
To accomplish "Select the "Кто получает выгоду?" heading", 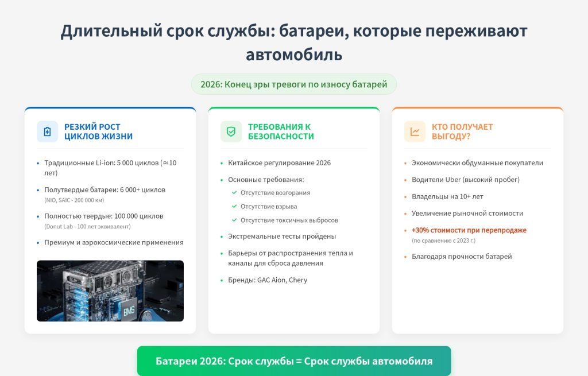I will (x=462, y=131).
